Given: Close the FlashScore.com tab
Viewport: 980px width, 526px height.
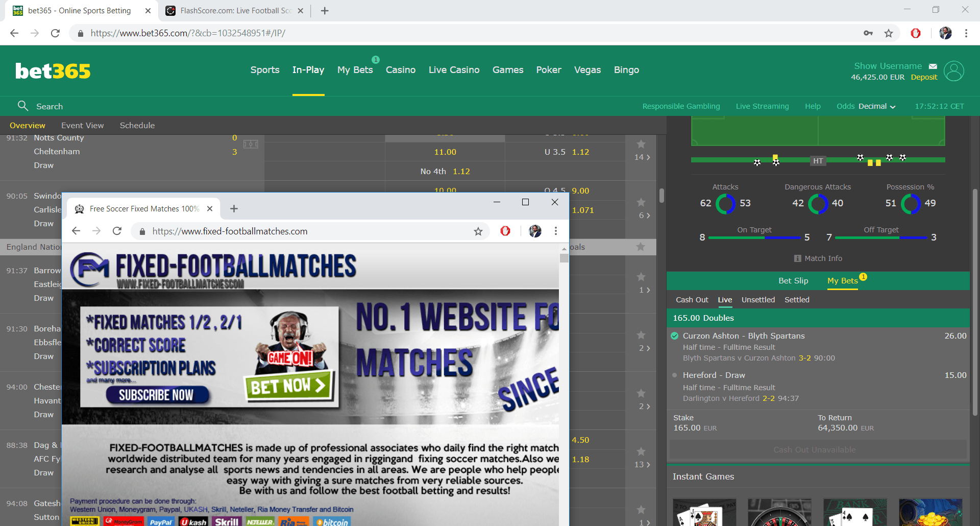Looking at the screenshot, I should (x=300, y=11).
